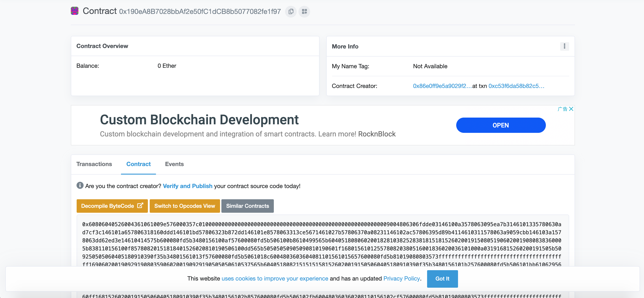
Task: Click inside the contract bytecode text area
Action: point(322,240)
